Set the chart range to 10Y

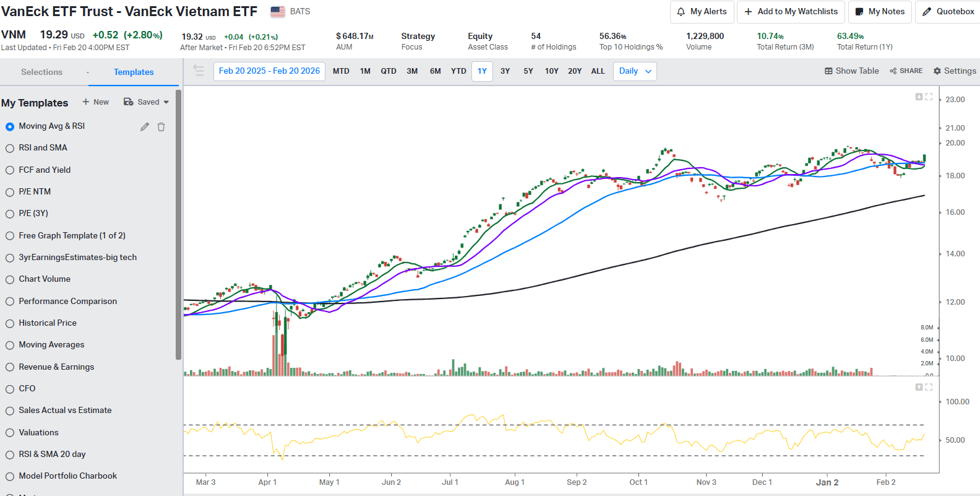(552, 71)
